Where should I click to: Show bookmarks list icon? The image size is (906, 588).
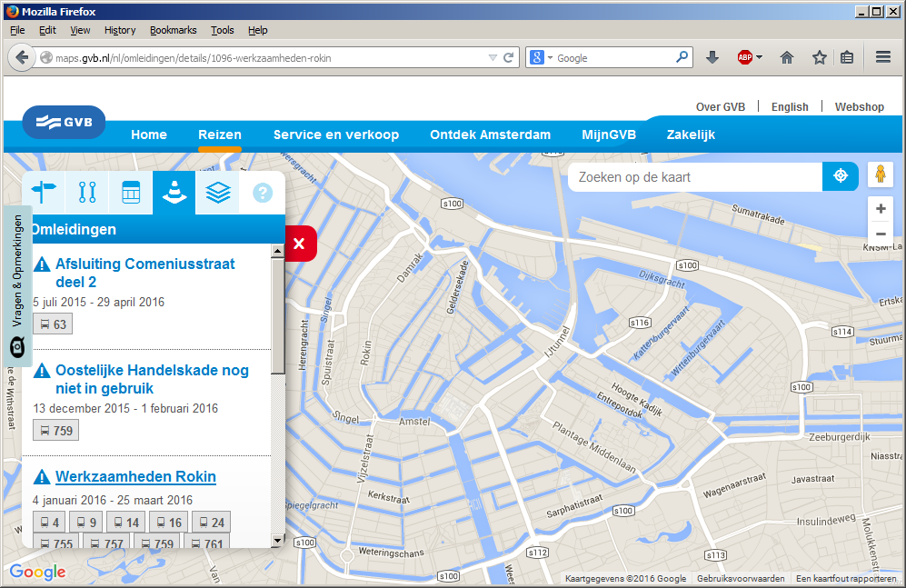[847, 57]
